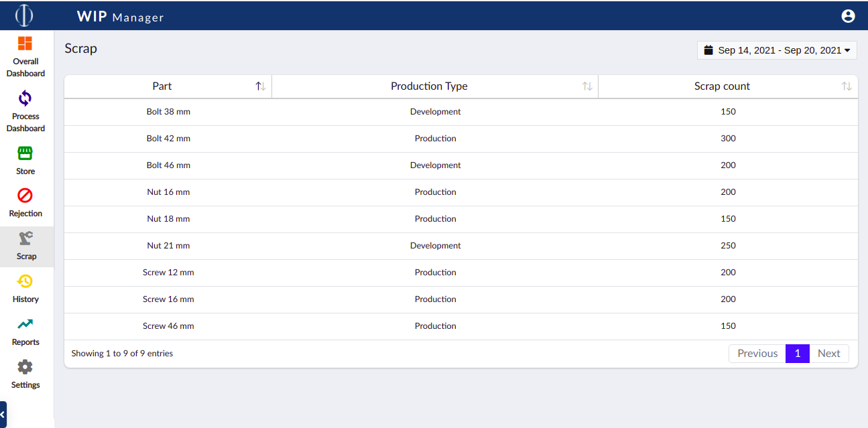Click the Next pagination button

pyautogui.click(x=829, y=354)
